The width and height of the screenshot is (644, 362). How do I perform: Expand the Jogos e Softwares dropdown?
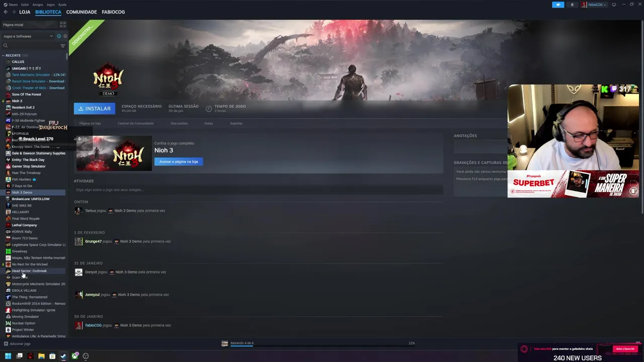point(28,36)
